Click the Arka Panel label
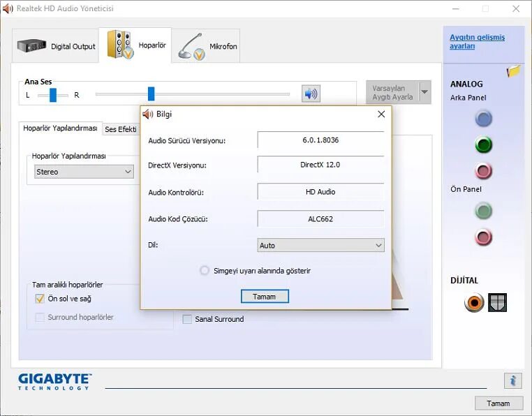The width and height of the screenshot is (532, 416). [468, 98]
